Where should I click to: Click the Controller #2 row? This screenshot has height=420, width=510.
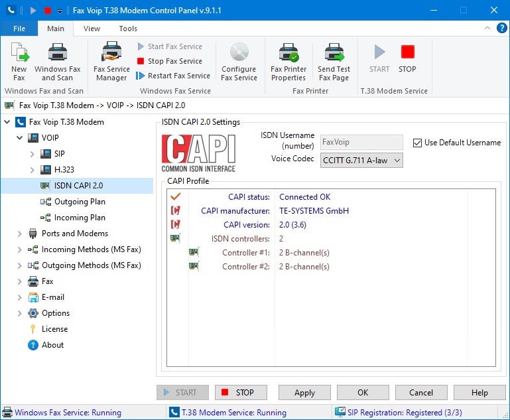[331, 267]
